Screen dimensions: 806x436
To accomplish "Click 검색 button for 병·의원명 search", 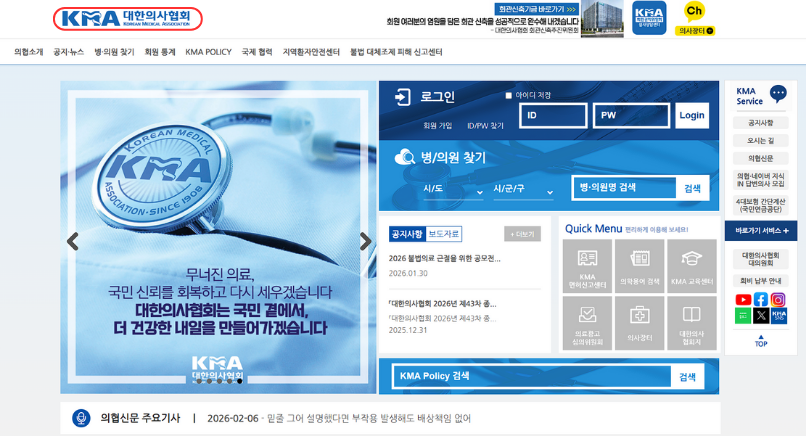I will tap(692, 188).
